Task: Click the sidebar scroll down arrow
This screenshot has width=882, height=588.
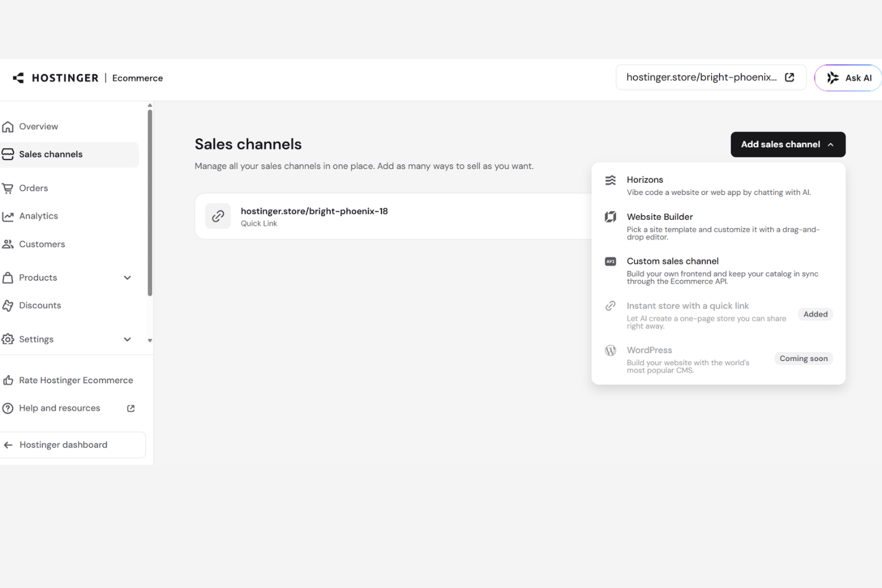Action: [150, 341]
